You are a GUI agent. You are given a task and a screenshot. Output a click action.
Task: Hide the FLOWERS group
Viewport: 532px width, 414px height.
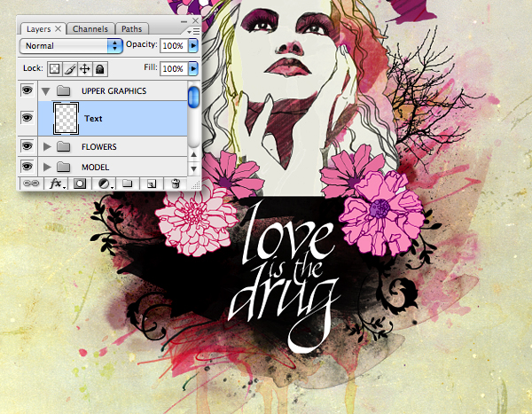tap(27, 146)
